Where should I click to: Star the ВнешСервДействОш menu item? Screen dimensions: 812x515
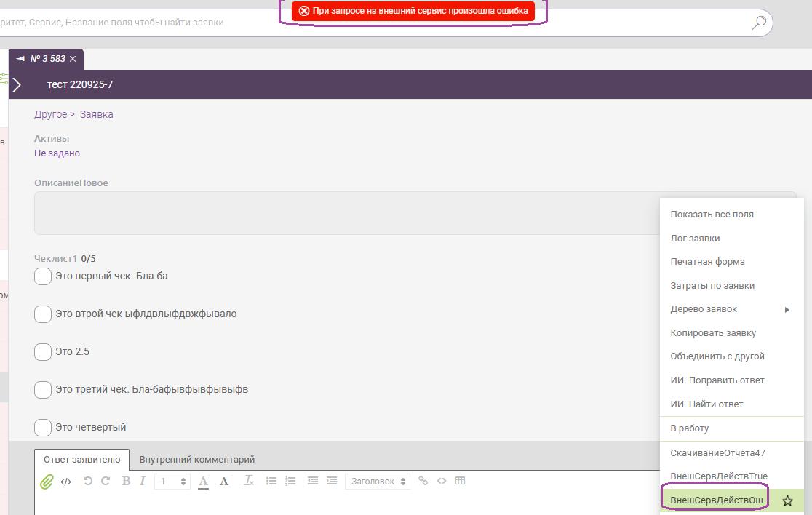[787, 500]
